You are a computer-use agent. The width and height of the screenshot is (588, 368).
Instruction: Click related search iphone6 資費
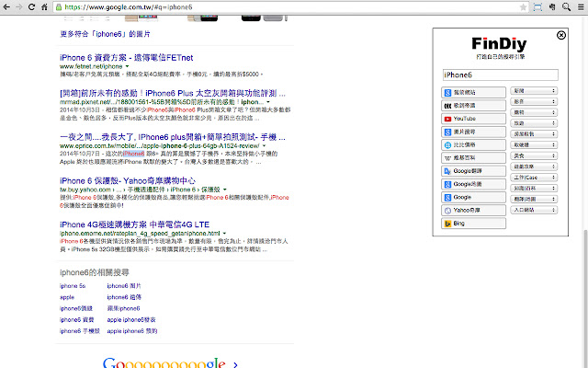click(76, 320)
